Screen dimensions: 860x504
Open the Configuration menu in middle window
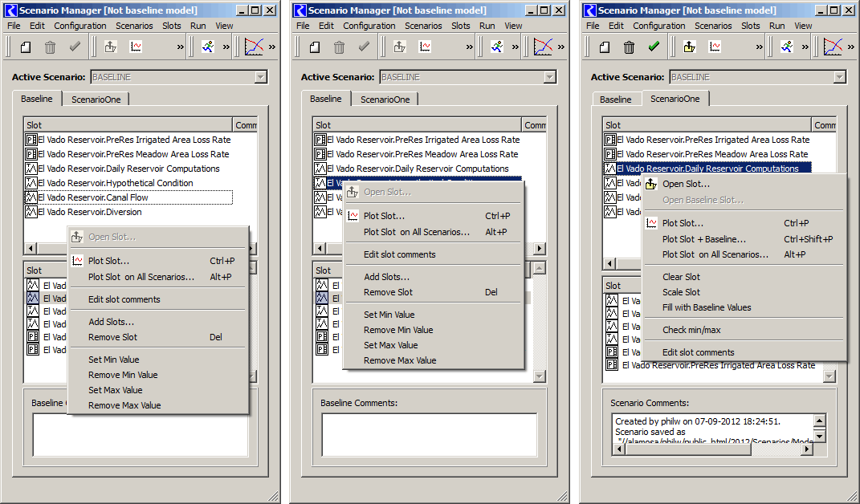pos(369,26)
